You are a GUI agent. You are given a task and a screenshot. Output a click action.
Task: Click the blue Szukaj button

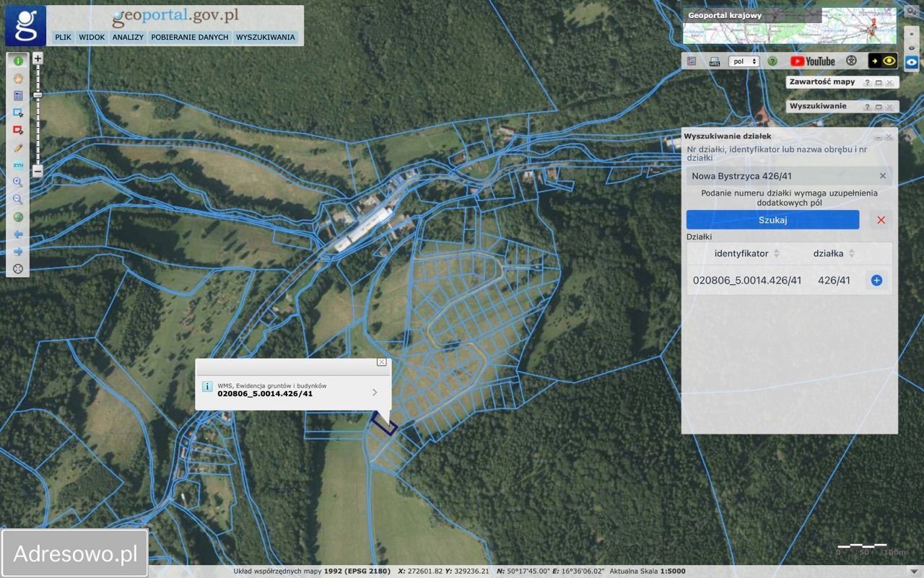[772, 220]
